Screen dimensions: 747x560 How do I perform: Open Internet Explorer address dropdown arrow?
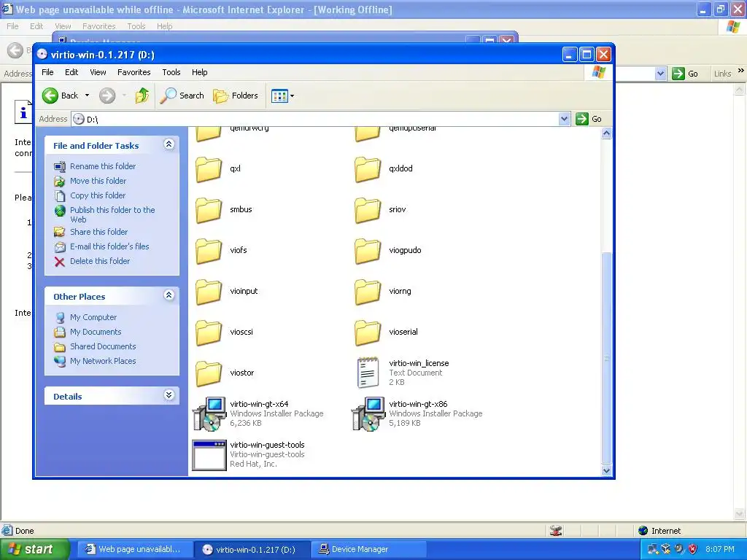coord(660,74)
